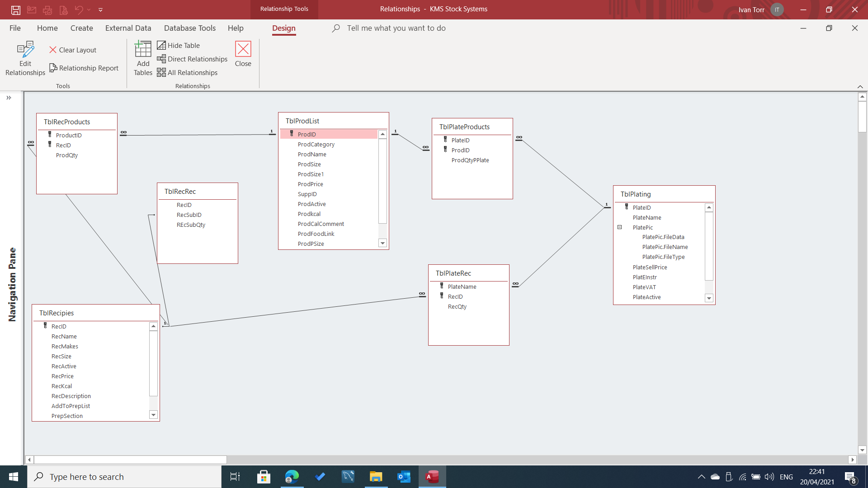Image resolution: width=868 pixels, height=488 pixels.
Task: Open Windows Start menu
Action: point(14,477)
